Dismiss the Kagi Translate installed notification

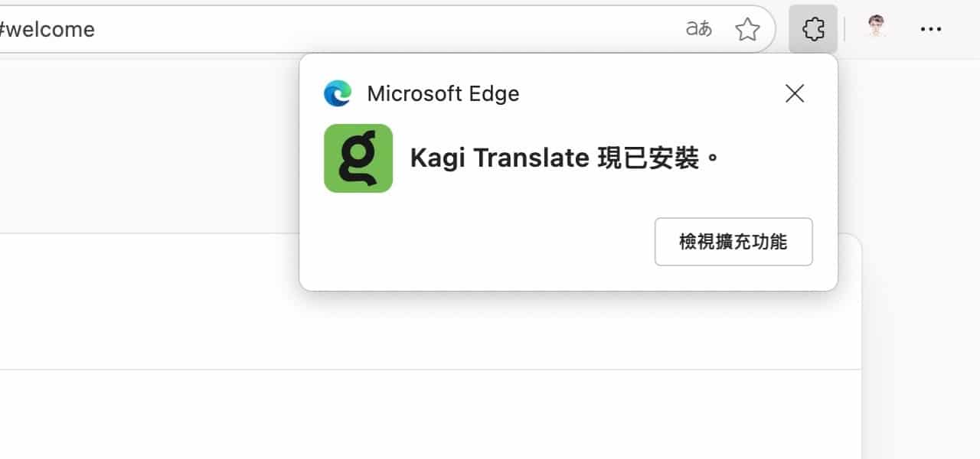coord(794,93)
